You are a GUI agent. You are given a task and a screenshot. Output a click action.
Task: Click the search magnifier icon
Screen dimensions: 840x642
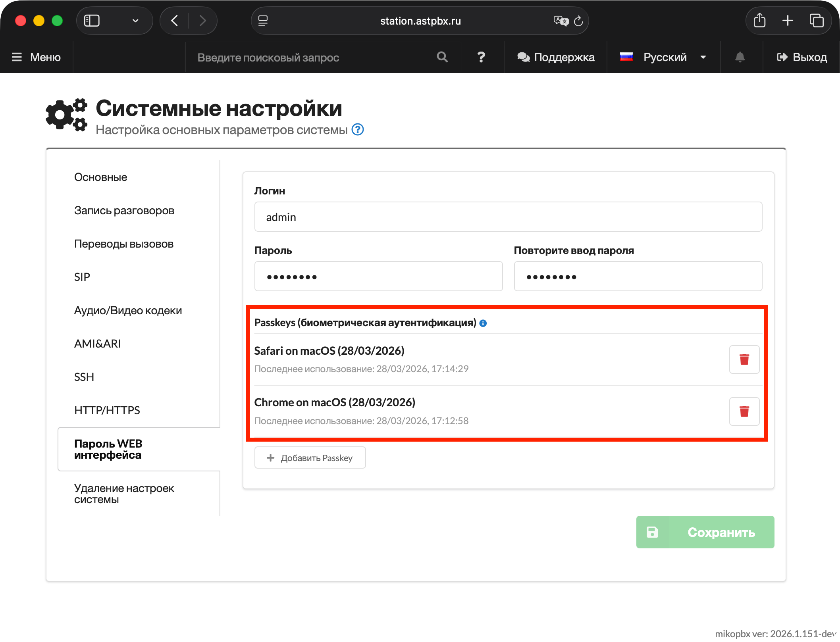click(442, 57)
